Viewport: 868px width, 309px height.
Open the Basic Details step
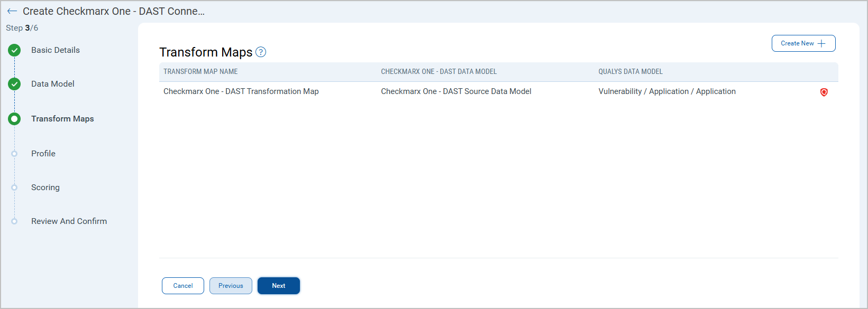[x=56, y=50]
